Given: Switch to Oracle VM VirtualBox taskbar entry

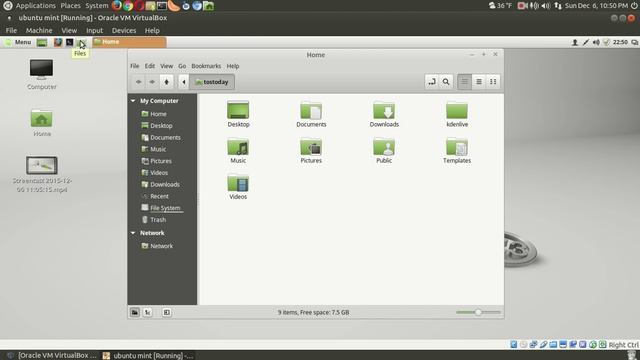Looking at the screenshot, I should [52, 356].
